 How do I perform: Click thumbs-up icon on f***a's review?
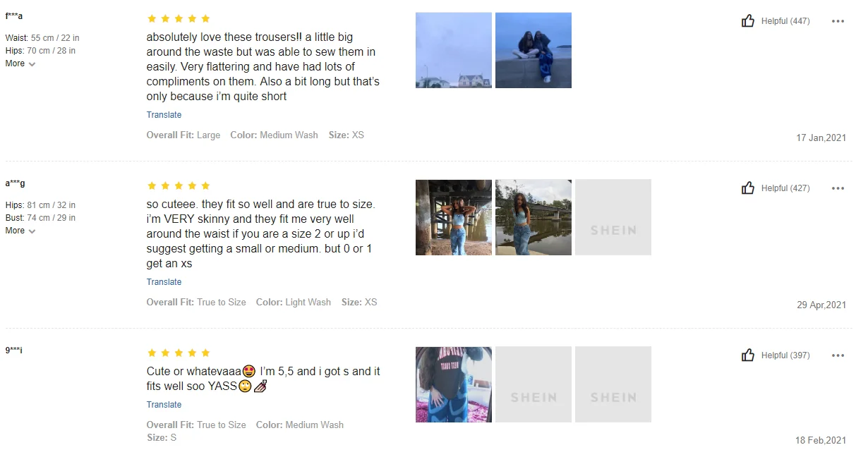click(x=748, y=21)
